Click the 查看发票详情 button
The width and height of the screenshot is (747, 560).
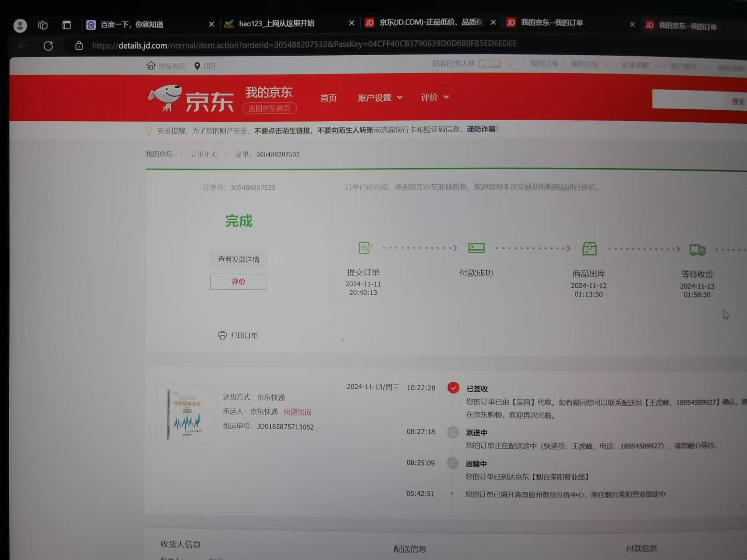click(x=239, y=259)
